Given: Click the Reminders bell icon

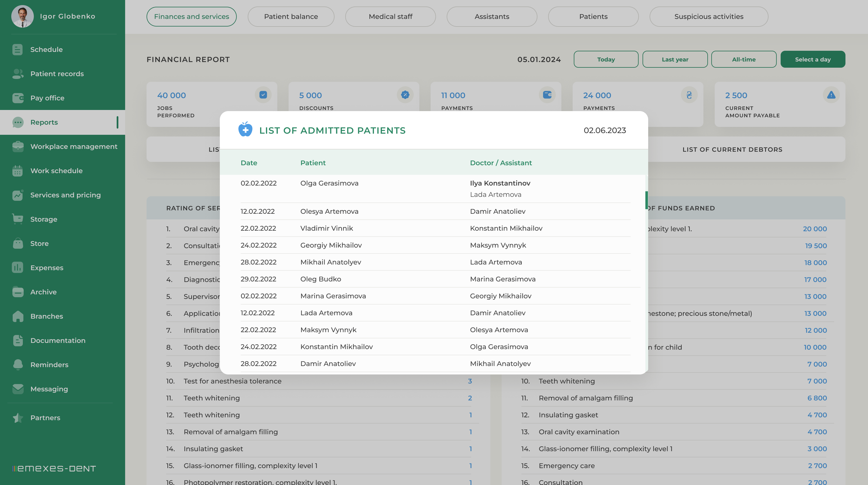Looking at the screenshot, I should [18, 365].
